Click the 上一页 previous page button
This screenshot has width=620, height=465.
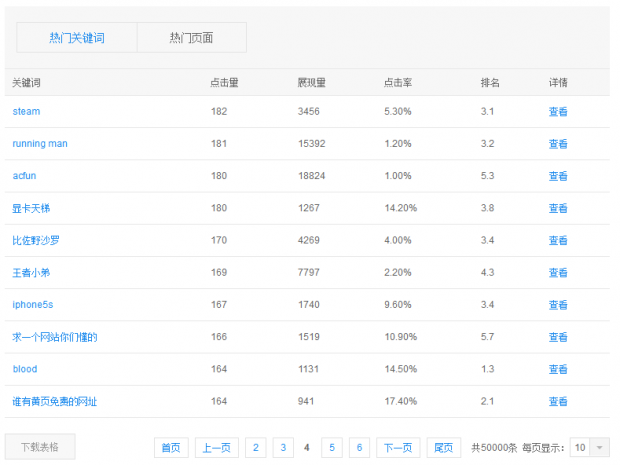[x=216, y=448]
